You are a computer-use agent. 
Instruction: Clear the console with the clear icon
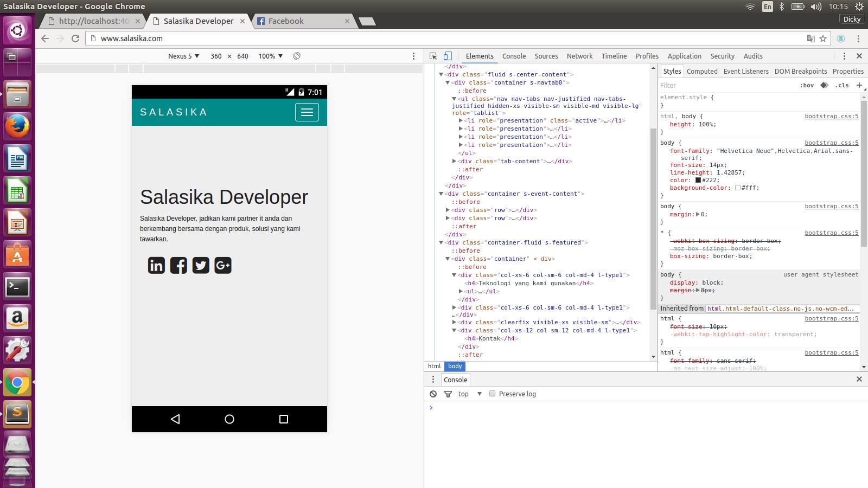pyautogui.click(x=433, y=394)
